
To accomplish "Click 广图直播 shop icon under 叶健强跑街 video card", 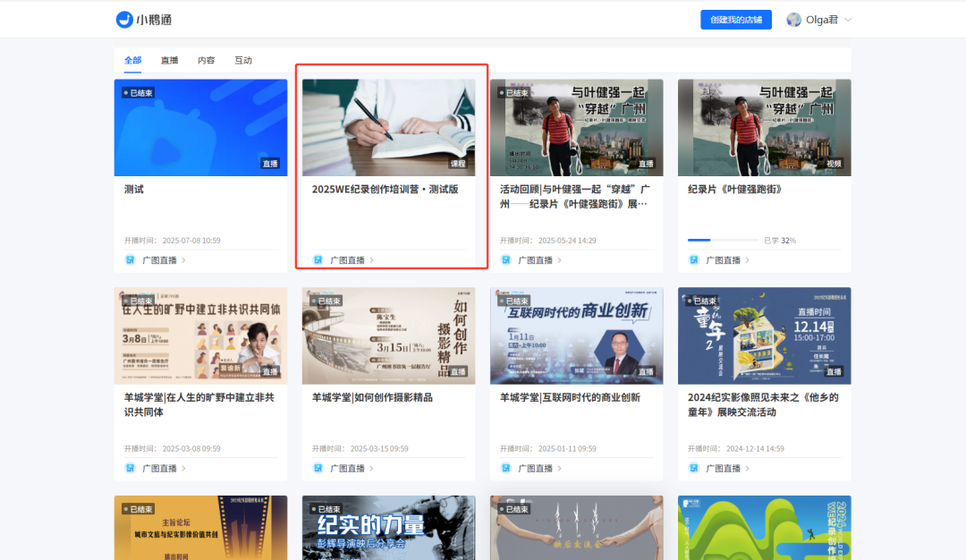I will tap(694, 260).
